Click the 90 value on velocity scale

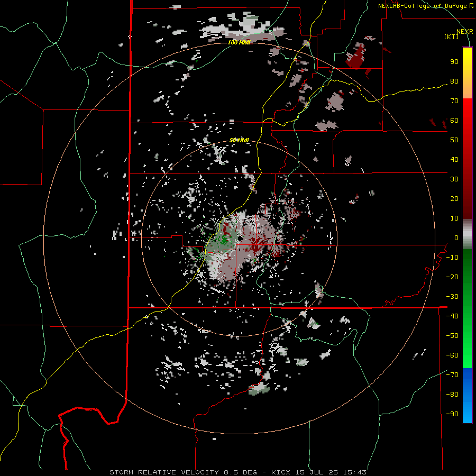click(454, 62)
